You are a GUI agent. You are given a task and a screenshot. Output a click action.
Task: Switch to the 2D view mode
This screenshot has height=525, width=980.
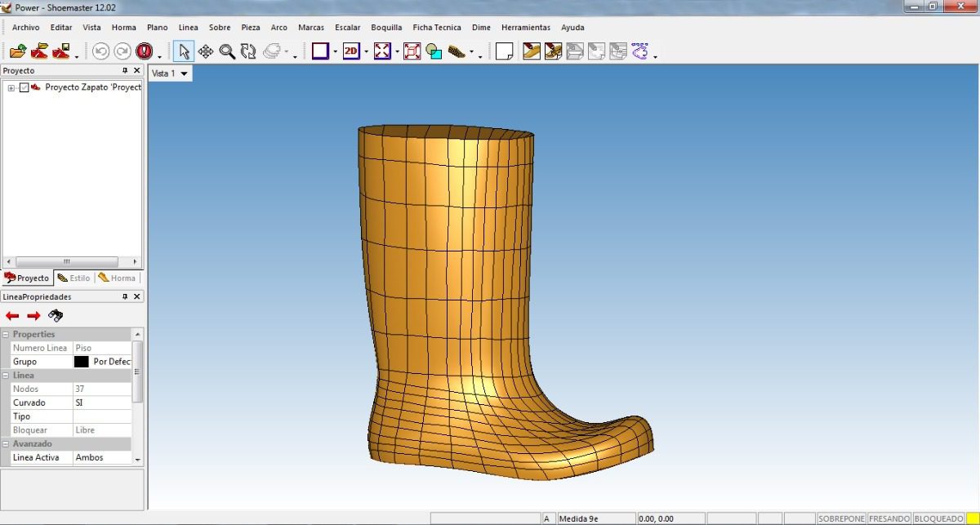tap(351, 51)
